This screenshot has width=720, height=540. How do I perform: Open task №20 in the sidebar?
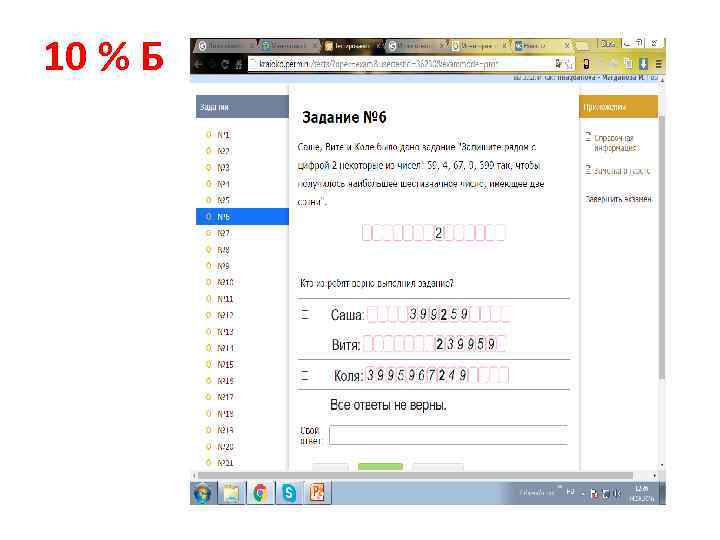coord(225,446)
